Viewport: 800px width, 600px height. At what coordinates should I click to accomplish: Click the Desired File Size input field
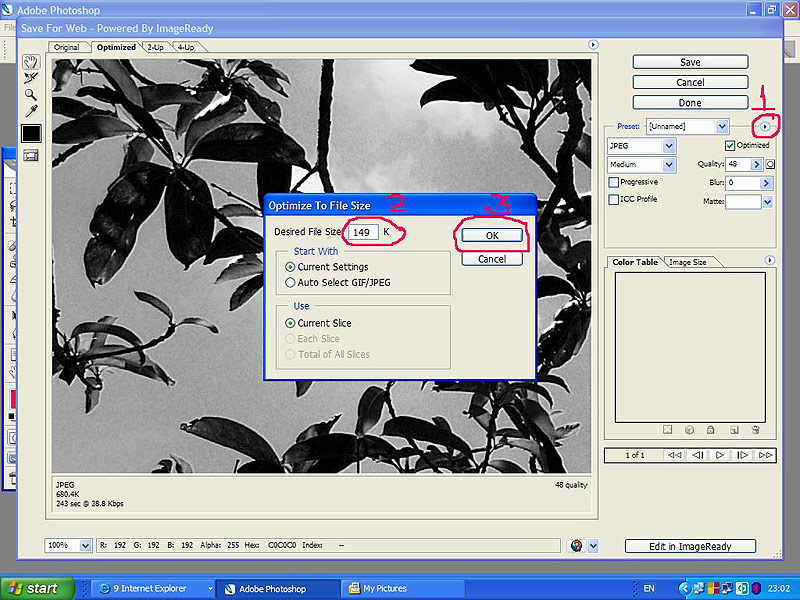click(361, 232)
